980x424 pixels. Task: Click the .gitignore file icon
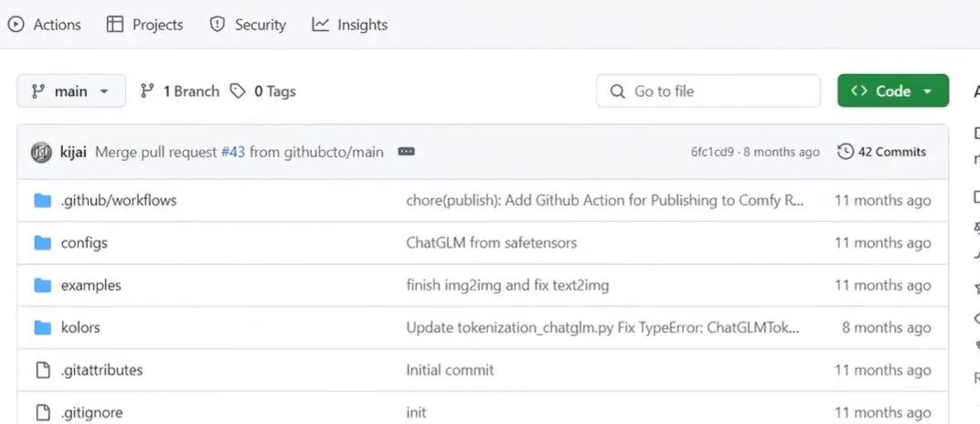click(x=42, y=412)
